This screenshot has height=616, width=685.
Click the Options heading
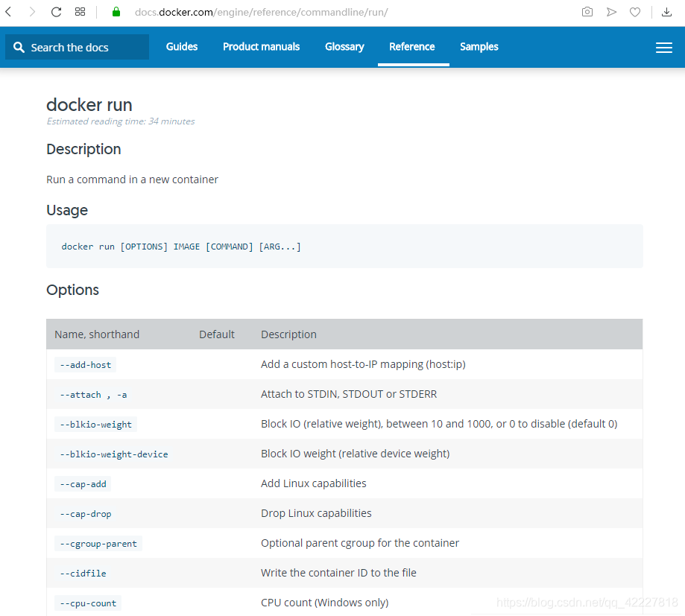pos(72,290)
